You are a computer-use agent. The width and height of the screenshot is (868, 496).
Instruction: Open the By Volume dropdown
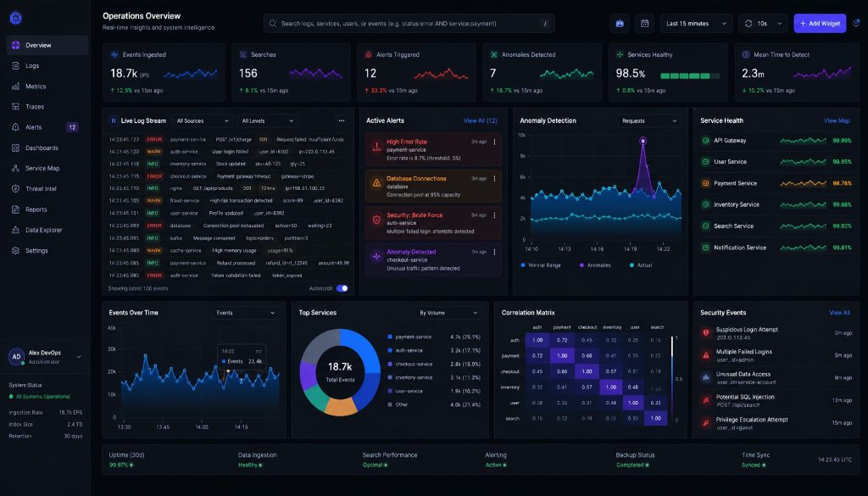pos(448,313)
